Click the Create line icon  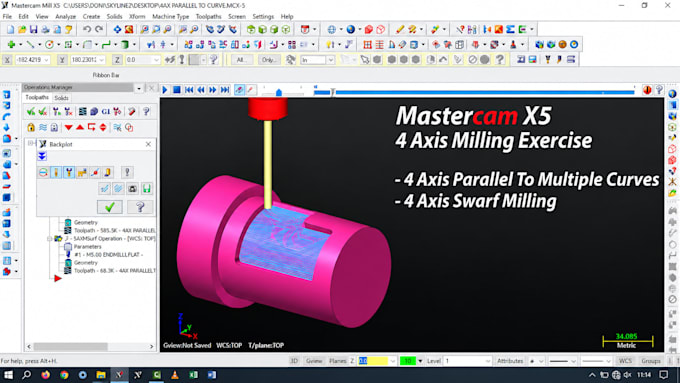[x=30, y=44]
